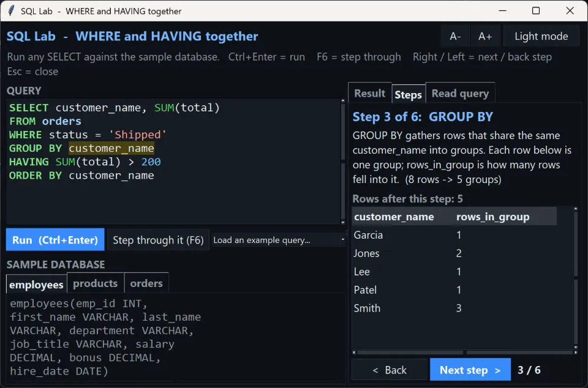Screen dimensions: 588x388
Task: Select the Steps tab
Action: pos(409,94)
